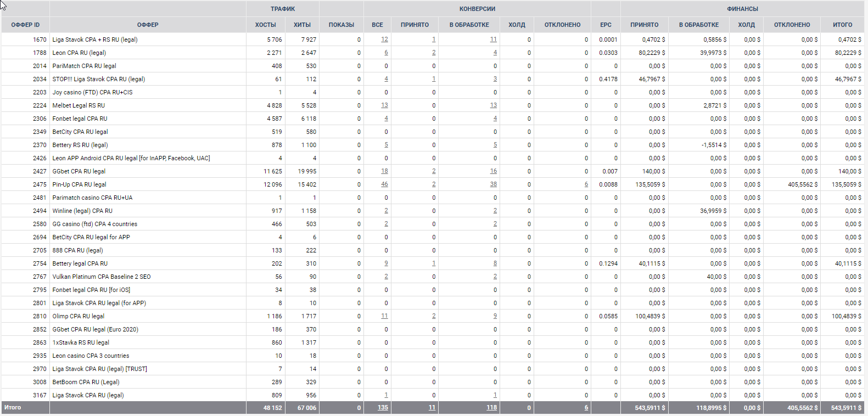868x416 pixels.
Task: Open all conversions link 9 for Bettery legal CPA RU
Action: pyautogui.click(x=386, y=263)
